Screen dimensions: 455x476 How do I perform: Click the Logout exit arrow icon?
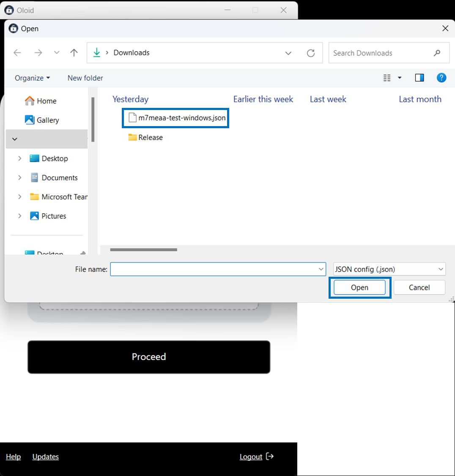(270, 456)
